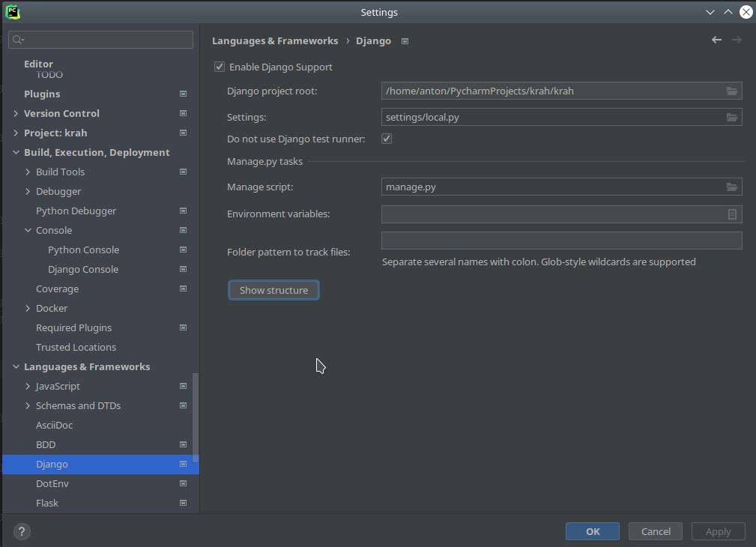This screenshot has width=756, height=547.
Task: Click project-level icon beside Schemas and DTDs
Action: (x=184, y=405)
